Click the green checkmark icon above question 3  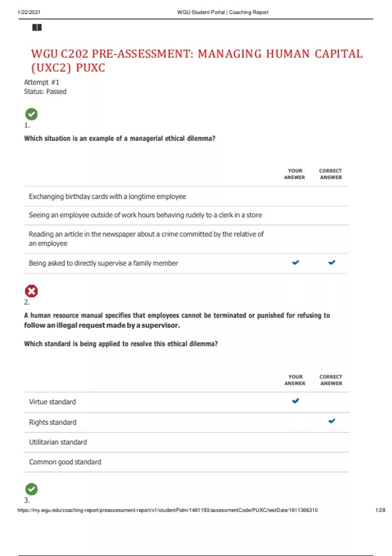pyautogui.click(x=31, y=489)
